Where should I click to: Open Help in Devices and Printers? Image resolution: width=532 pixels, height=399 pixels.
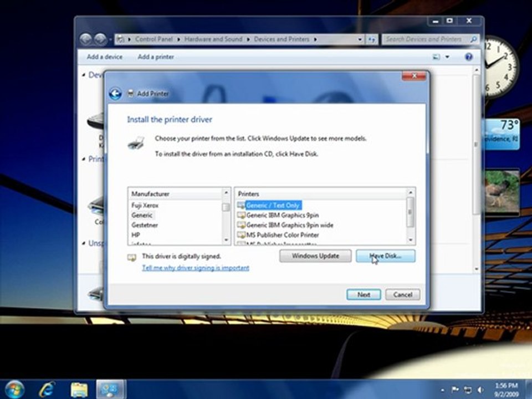(x=469, y=57)
